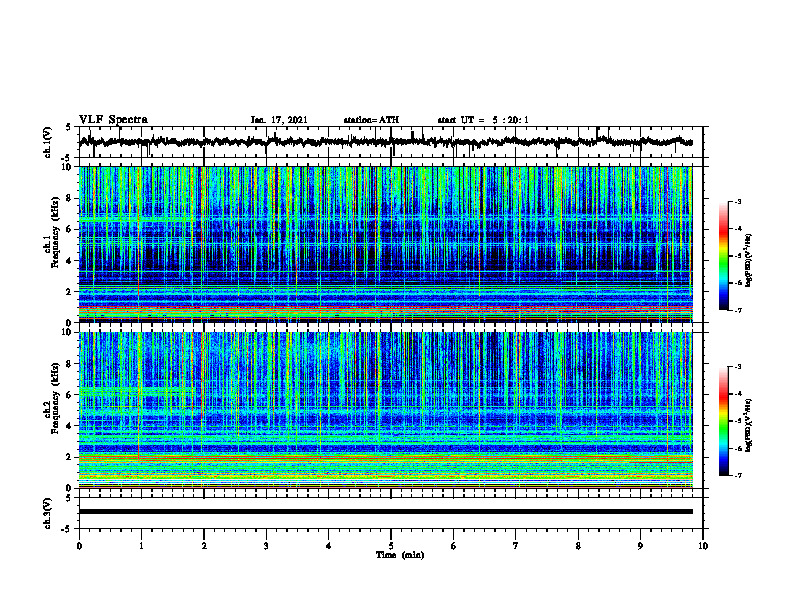Click the 'ch.3(V)' axis label
Image resolution: width=792 pixels, height=612 pixels.
(x=48, y=513)
